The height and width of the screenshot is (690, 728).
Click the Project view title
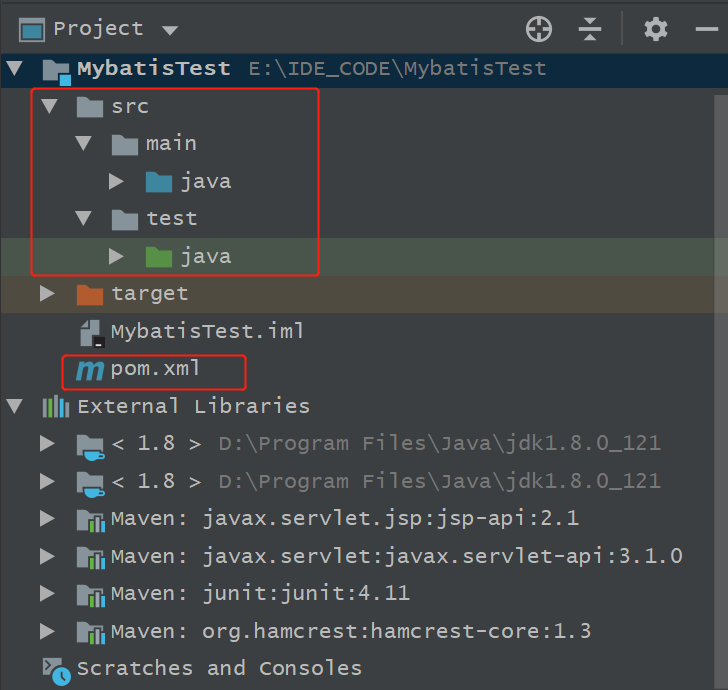click(98, 29)
